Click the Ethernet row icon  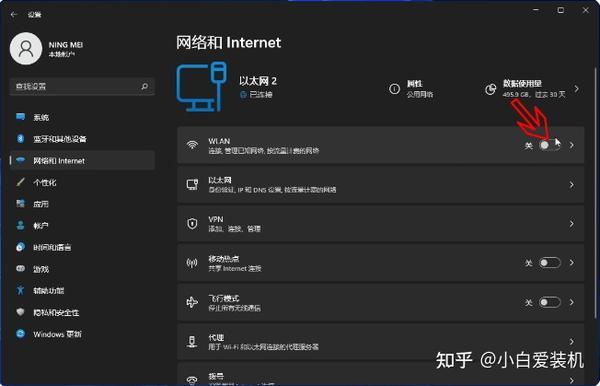[192, 185]
